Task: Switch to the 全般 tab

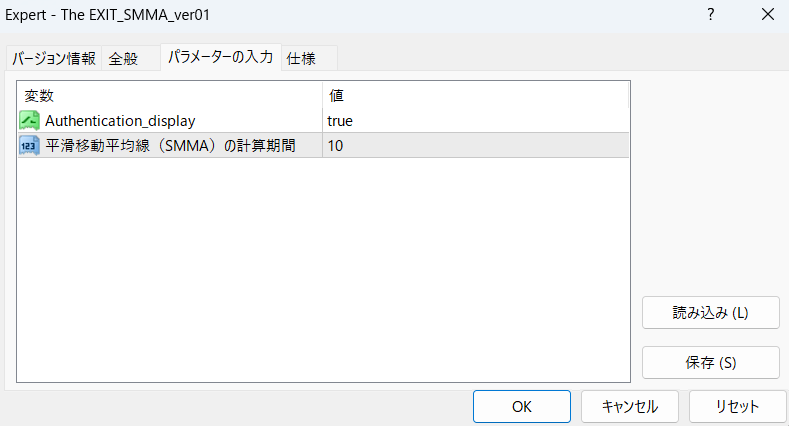Action: 124,59
